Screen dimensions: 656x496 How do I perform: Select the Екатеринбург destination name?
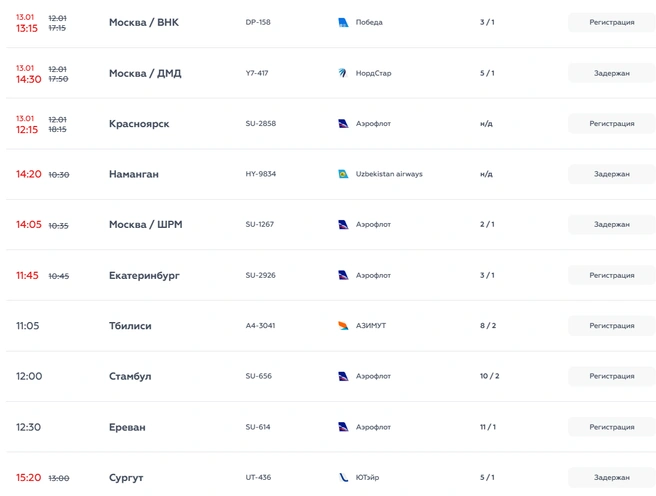tap(144, 275)
